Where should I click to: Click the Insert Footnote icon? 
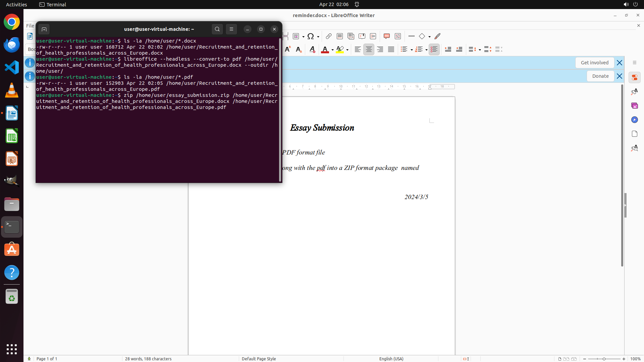tap(340, 36)
